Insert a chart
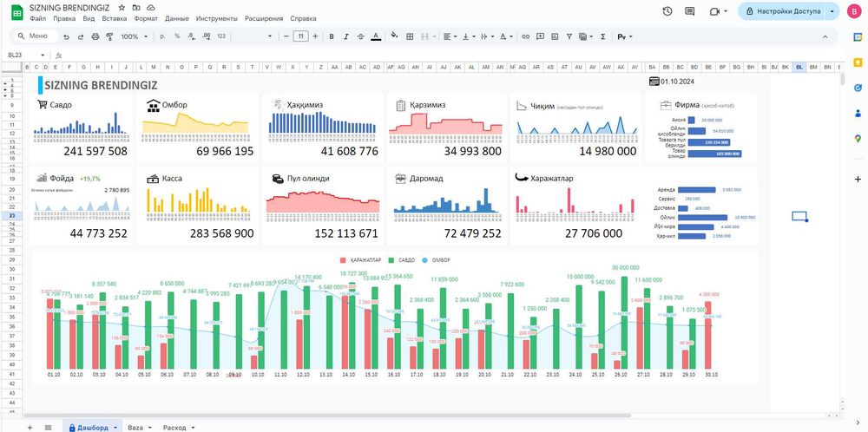 pyautogui.click(x=555, y=36)
